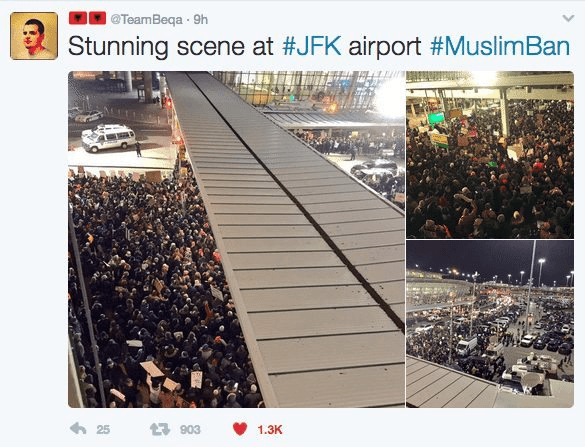Click the reply arrow icon
The image size is (585, 447).
coord(78,429)
